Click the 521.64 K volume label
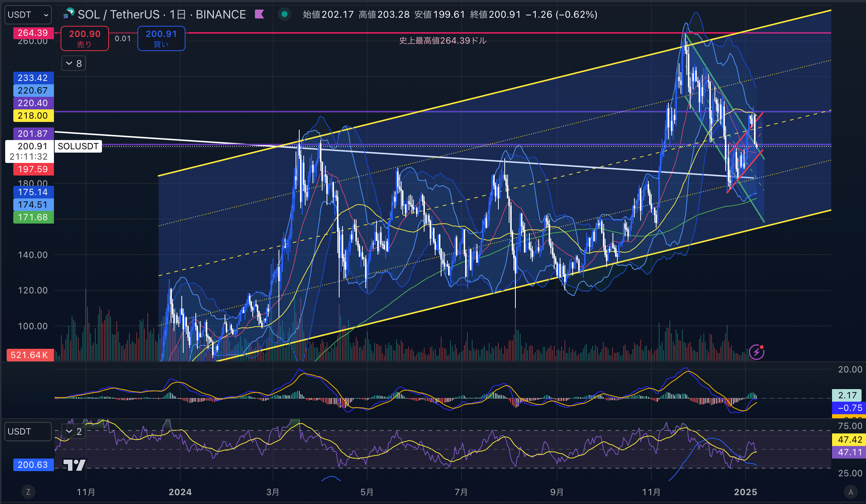The height and width of the screenshot is (504, 866). [x=30, y=355]
